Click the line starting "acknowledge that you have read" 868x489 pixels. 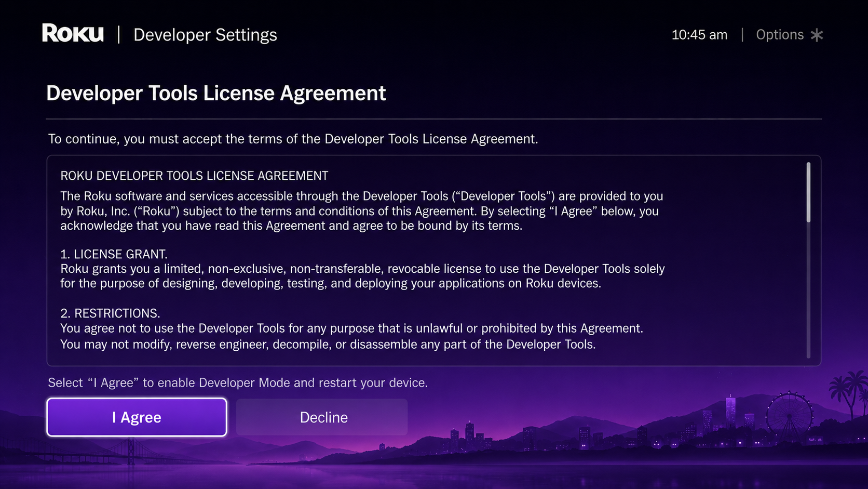(x=291, y=226)
